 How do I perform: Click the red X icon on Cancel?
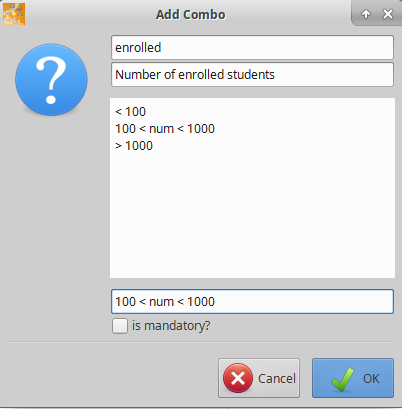click(238, 378)
